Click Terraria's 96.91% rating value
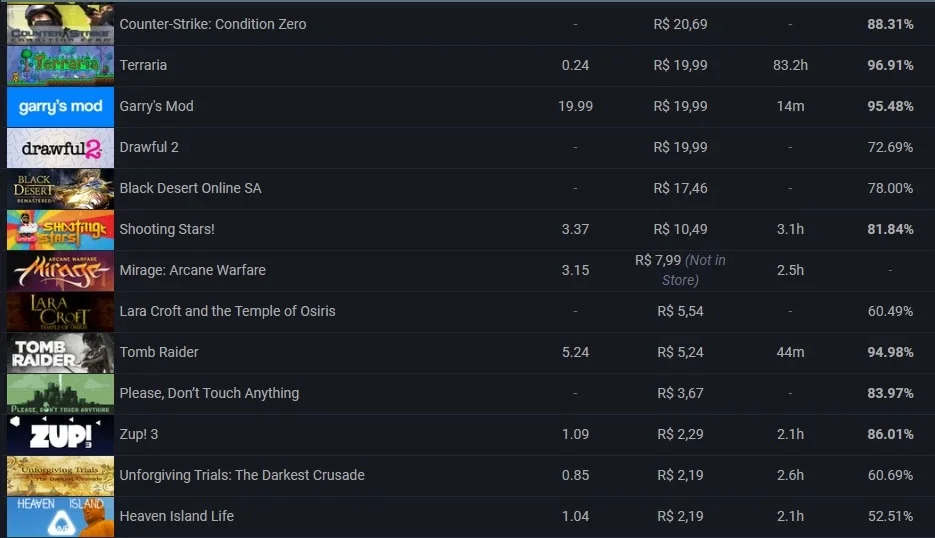The height and width of the screenshot is (538, 935). pos(890,65)
